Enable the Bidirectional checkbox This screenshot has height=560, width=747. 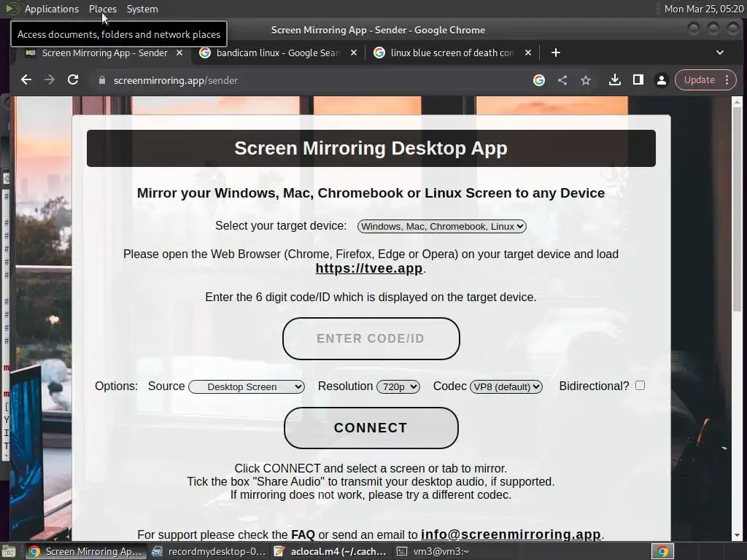click(640, 385)
